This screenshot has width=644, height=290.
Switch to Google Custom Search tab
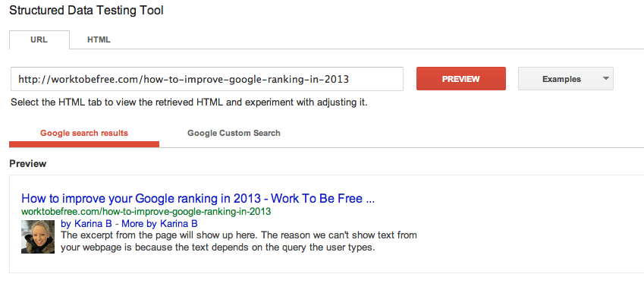(234, 133)
